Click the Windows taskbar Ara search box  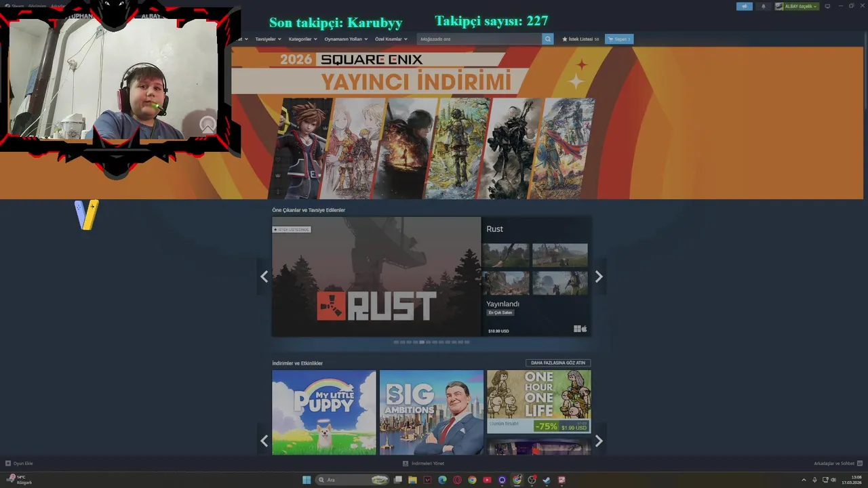353,480
